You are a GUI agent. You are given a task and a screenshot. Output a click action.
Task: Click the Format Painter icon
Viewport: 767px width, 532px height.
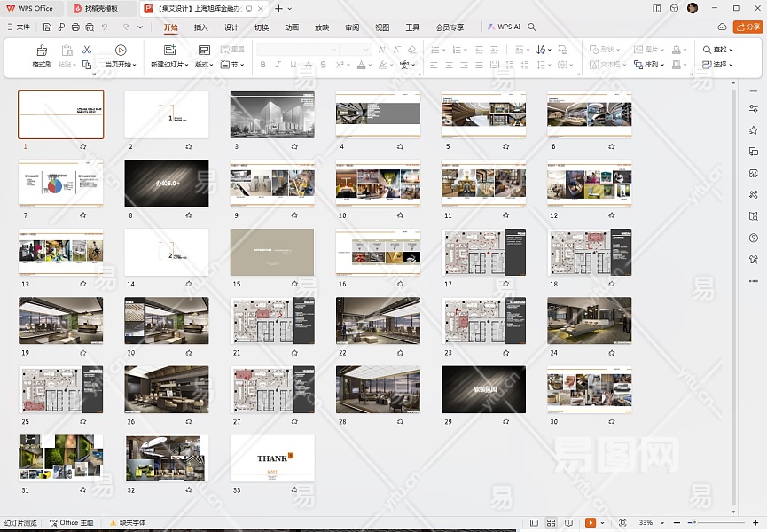tap(41, 51)
